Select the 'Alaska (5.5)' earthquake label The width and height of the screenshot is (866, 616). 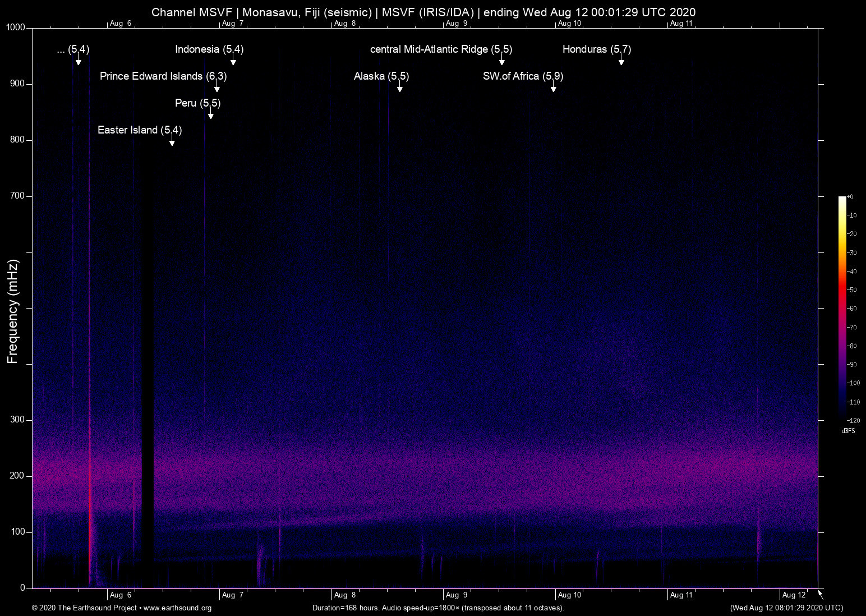(381, 76)
